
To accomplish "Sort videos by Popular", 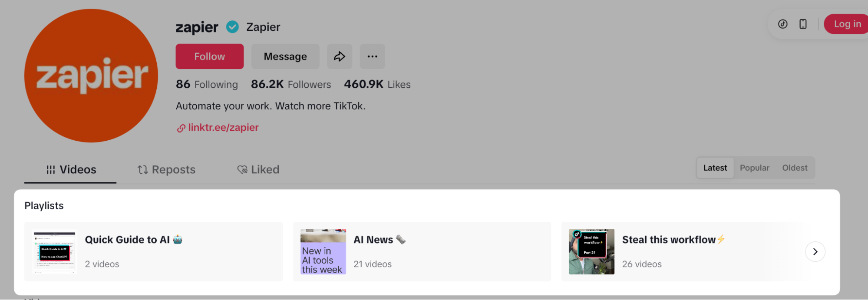I will pyautogui.click(x=754, y=168).
